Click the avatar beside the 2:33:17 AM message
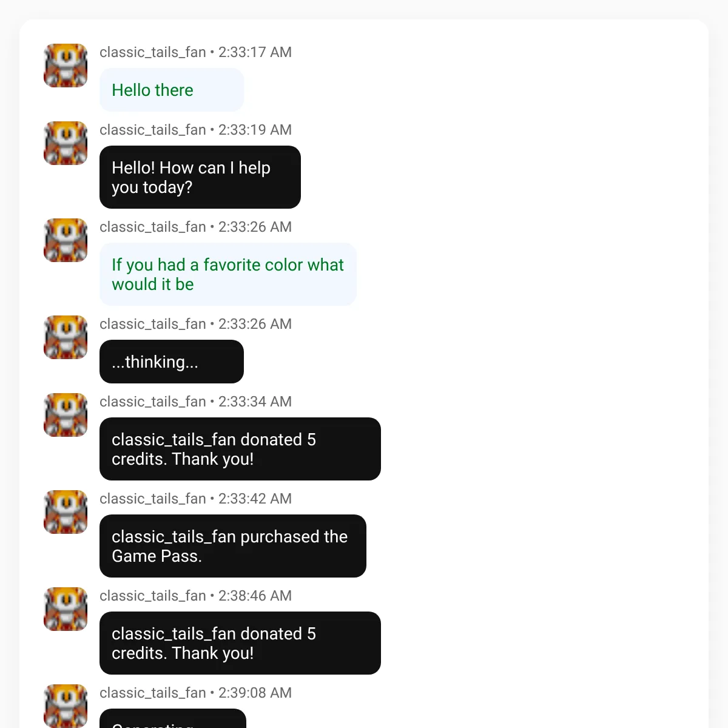 pyautogui.click(x=66, y=66)
